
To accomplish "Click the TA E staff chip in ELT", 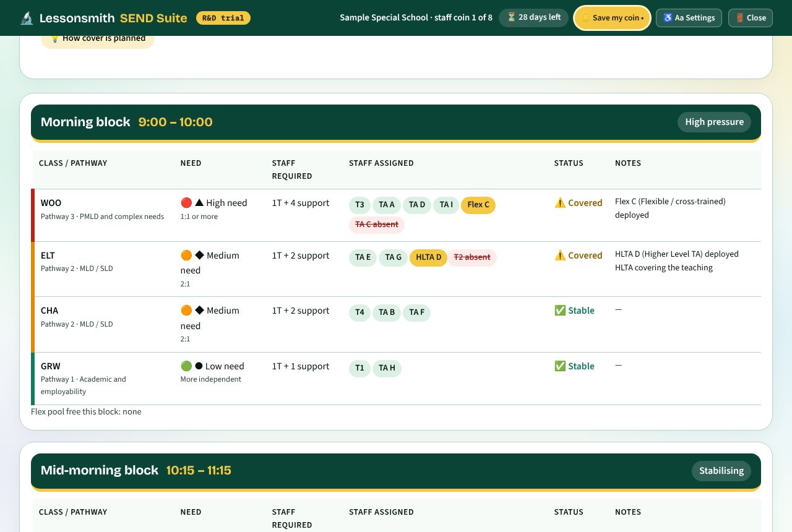I will 363,257.
